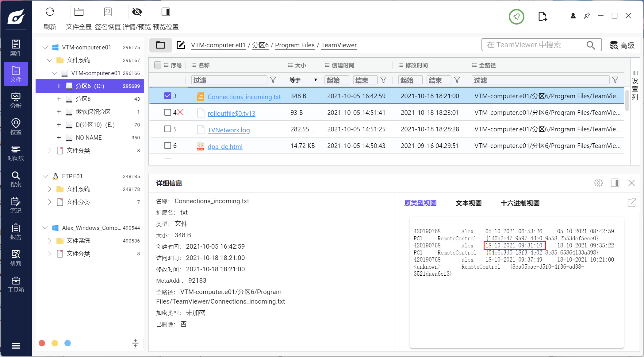Viewport: 644px width, 357px height.
Task: Open the 工具箱 sidebar section
Action: [16, 284]
